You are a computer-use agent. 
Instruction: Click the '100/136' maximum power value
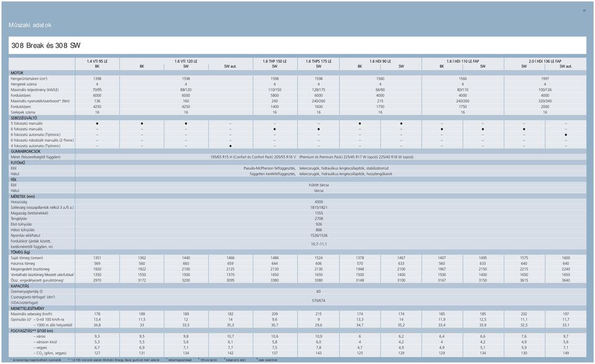point(545,90)
